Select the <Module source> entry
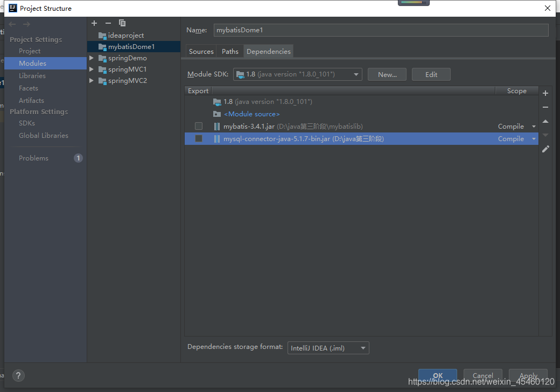This screenshot has height=392, width=560. (252, 114)
